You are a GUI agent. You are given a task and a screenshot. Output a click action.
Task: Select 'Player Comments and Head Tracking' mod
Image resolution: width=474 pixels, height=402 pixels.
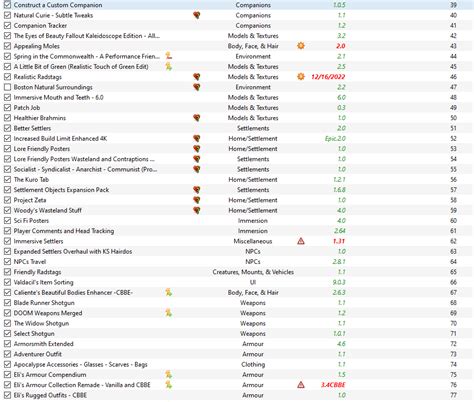[64, 231]
